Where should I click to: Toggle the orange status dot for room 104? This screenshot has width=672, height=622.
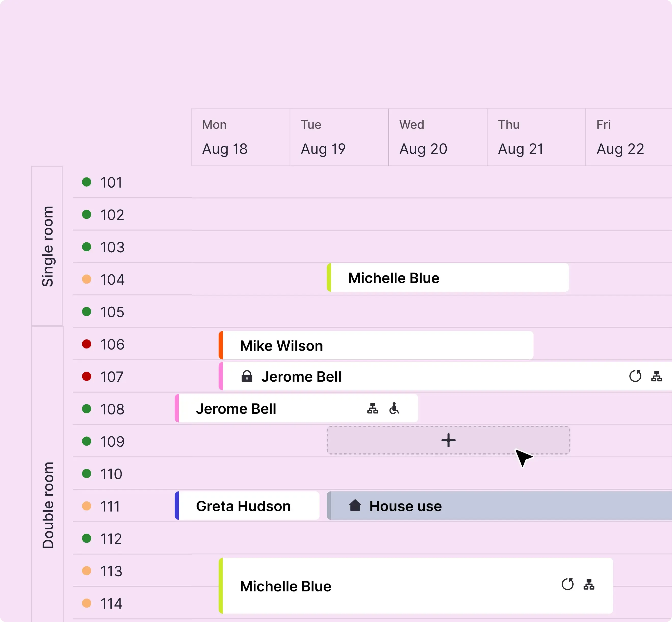(x=86, y=279)
